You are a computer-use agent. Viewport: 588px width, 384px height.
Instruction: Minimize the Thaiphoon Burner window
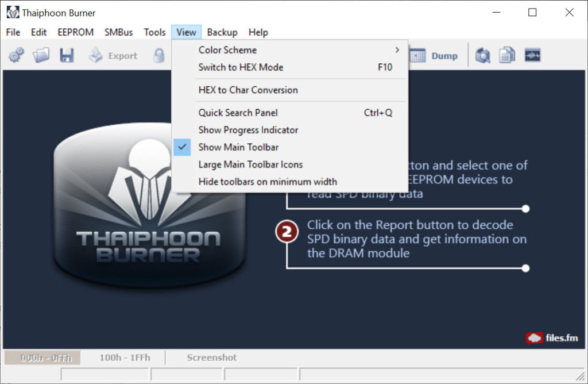tap(496, 13)
